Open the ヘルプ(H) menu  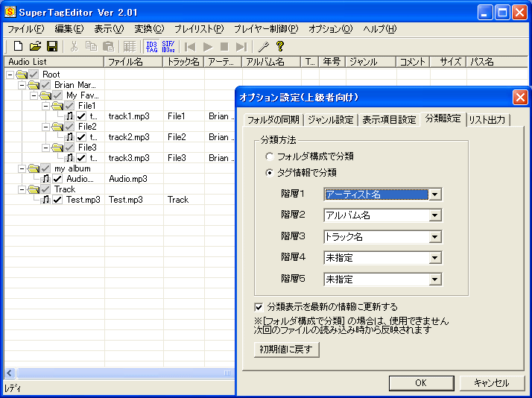379,29
